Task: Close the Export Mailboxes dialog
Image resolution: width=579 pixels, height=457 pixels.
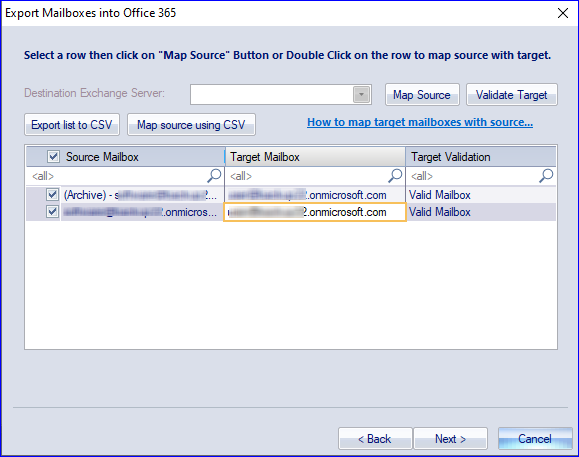Action: (563, 13)
